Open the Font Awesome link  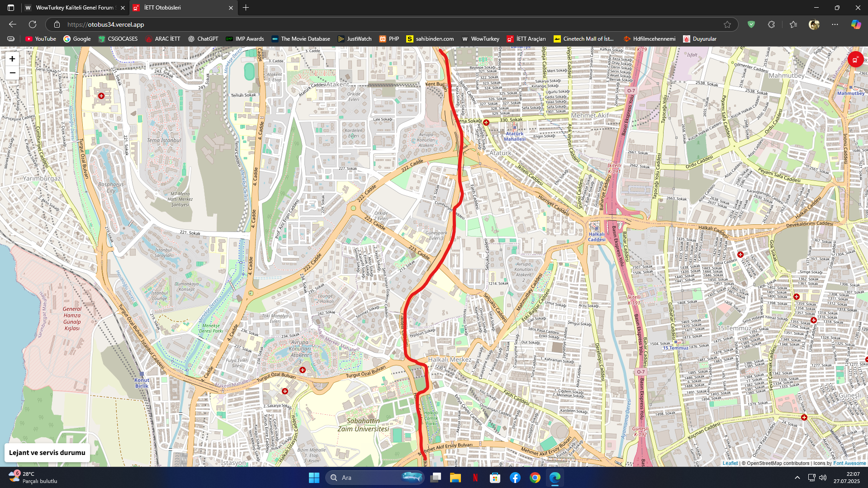tap(849, 463)
